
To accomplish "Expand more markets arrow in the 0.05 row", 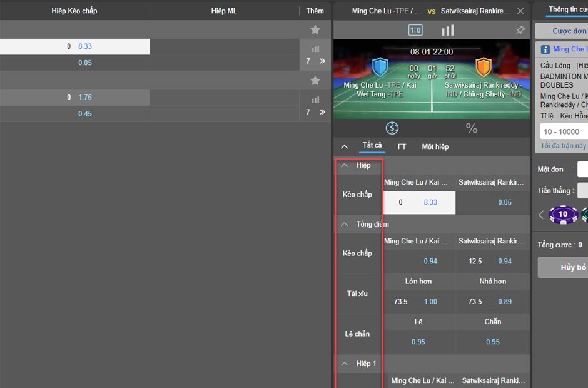I will (x=322, y=61).
